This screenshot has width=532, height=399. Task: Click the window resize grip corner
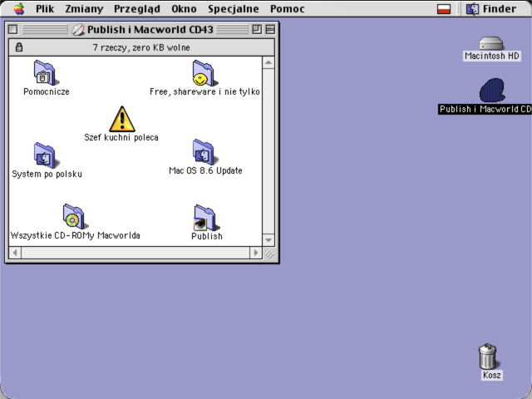click(x=269, y=253)
